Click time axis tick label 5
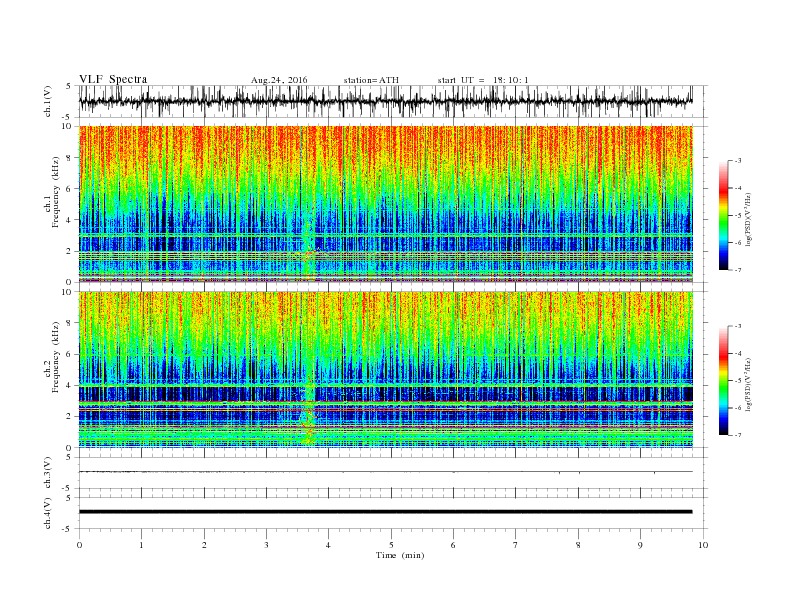This screenshot has width=792, height=612. (x=391, y=545)
